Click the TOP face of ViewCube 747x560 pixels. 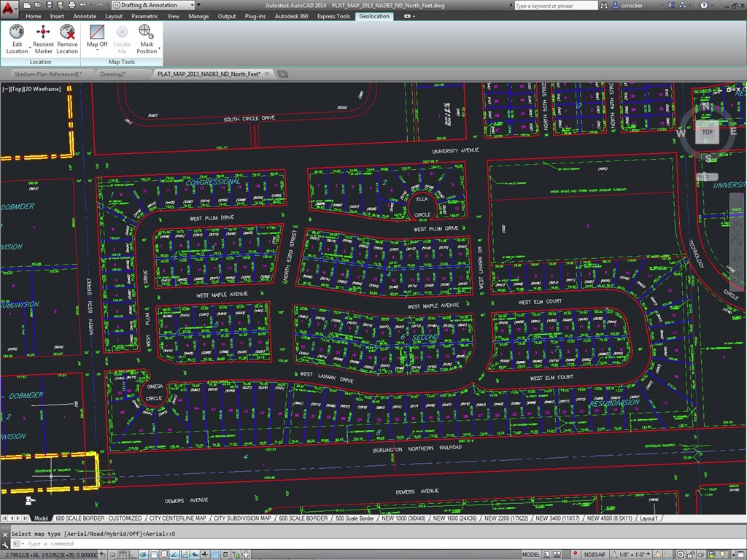point(707,133)
